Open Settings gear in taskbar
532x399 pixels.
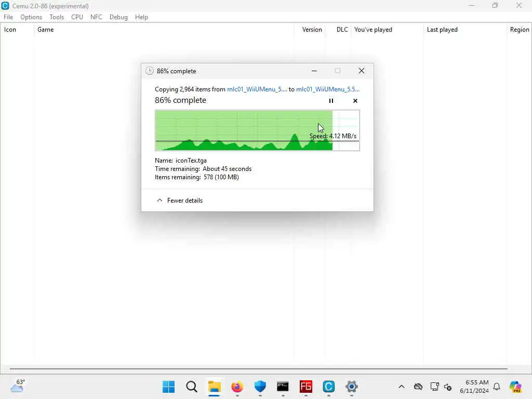click(x=352, y=387)
